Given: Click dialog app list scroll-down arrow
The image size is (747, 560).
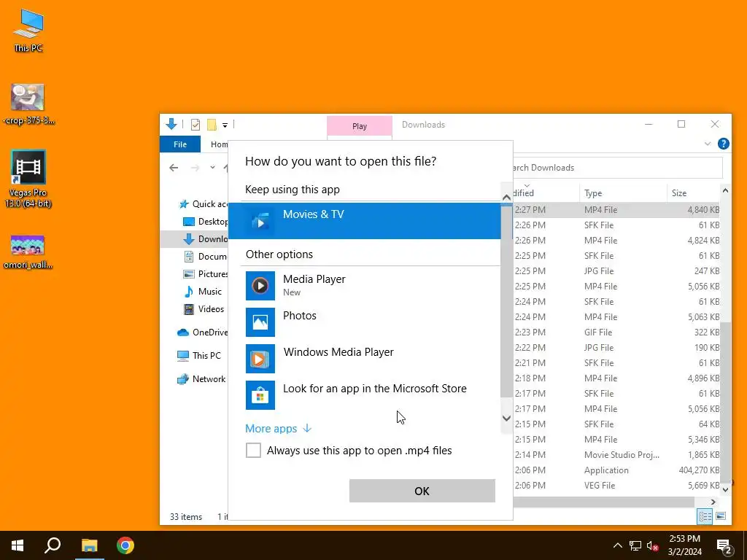Looking at the screenshot, I should [x=506, y=419].
